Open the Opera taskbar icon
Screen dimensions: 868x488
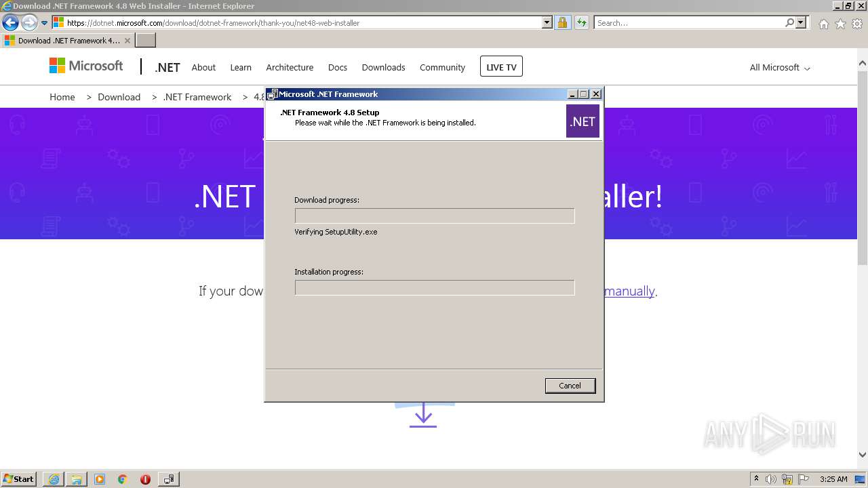pos(145,479)
